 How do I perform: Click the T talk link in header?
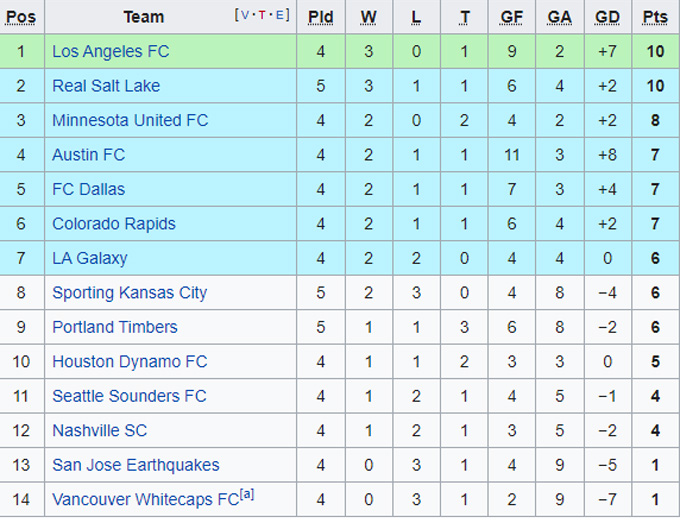click(263, 15)
